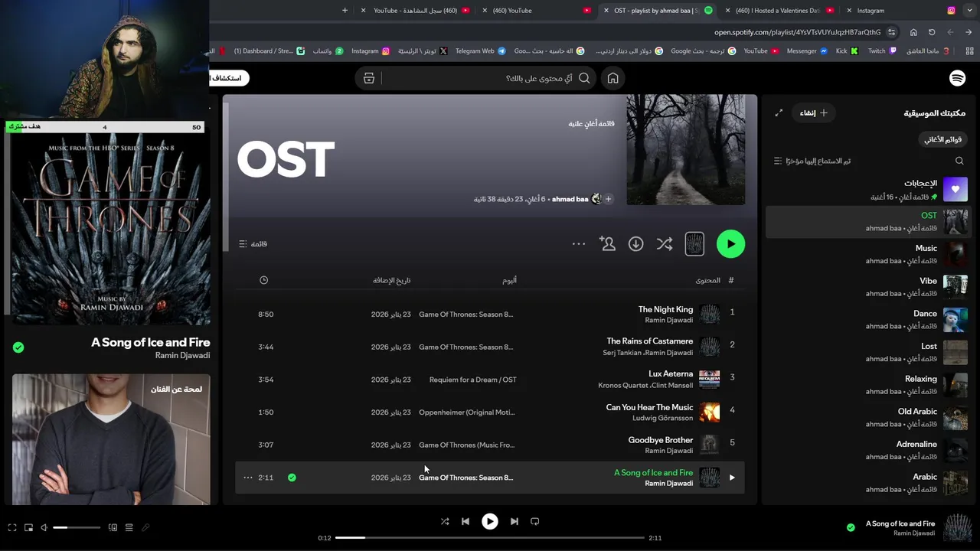Screen dimensions: 980x551
Task: Open connect to a device icon
Action: click(113, 527)
